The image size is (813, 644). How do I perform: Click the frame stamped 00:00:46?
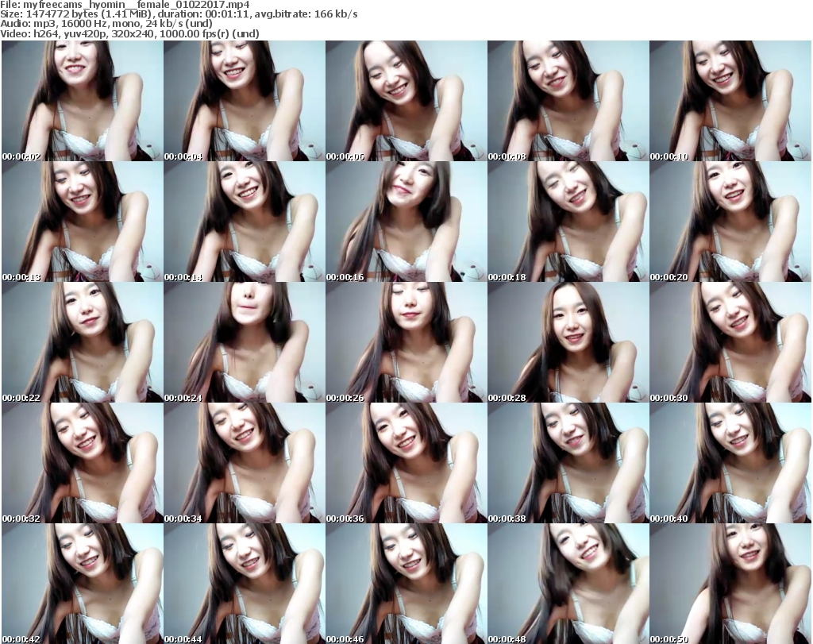click(406, 584)
